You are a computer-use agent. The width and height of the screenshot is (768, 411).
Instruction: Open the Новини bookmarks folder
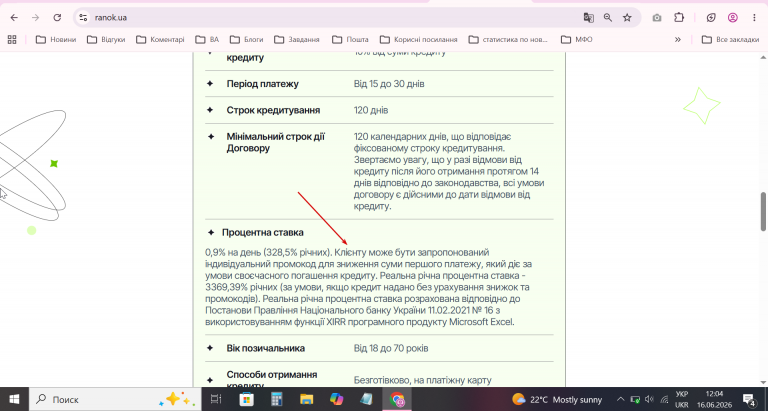[x=56, y=39]
